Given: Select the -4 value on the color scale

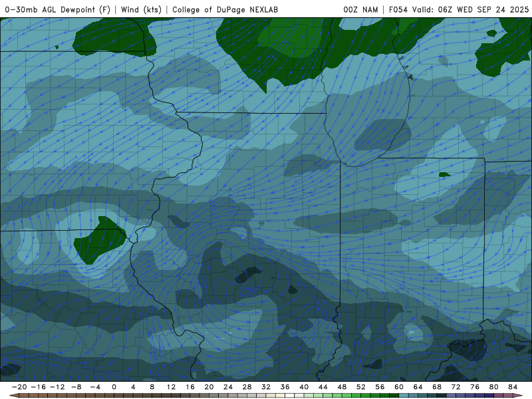Looking at the screenshot, I should 95,387.
